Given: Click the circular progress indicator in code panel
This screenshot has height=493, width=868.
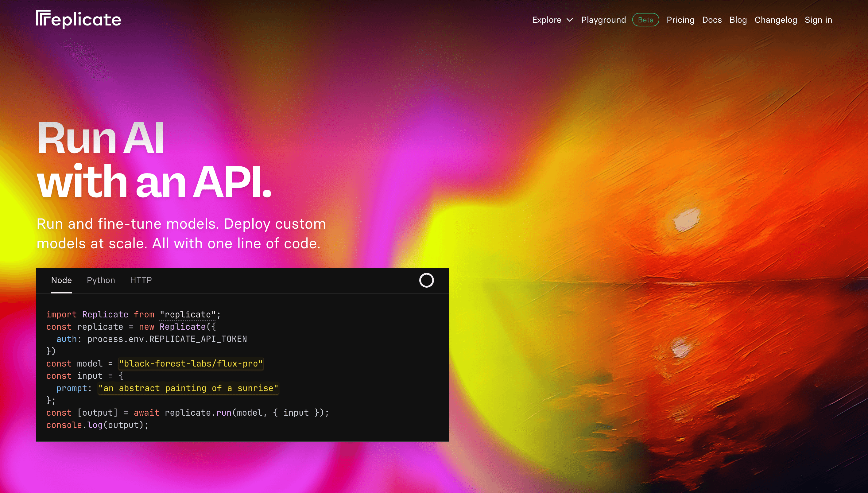Looking at the screenshot, I should [426, 280].
